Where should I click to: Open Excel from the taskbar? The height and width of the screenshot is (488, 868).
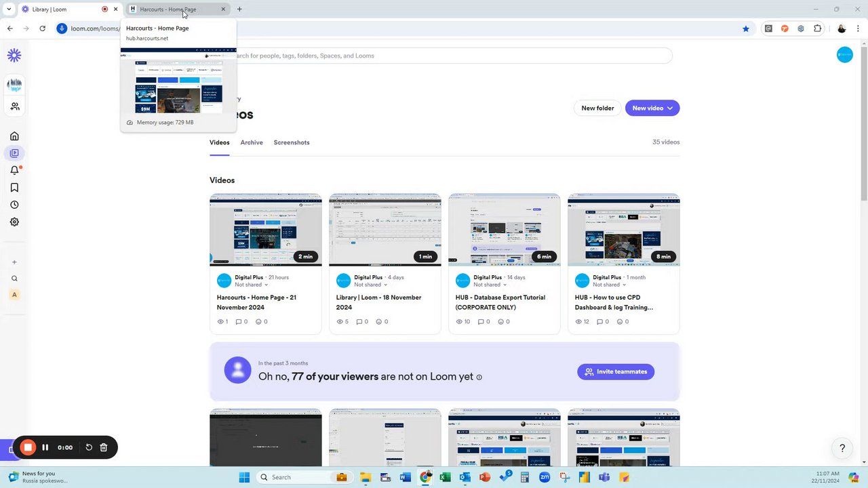coord(445,477)
